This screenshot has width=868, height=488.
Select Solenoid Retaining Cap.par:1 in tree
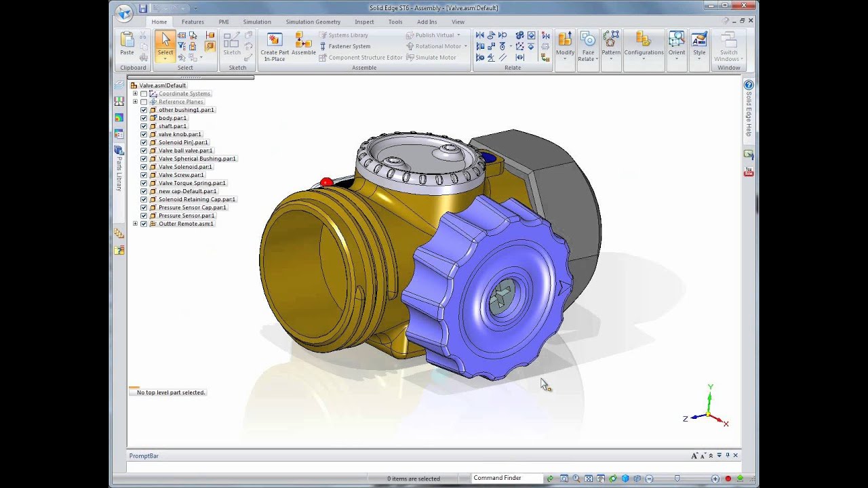click(x=197, y=199)
